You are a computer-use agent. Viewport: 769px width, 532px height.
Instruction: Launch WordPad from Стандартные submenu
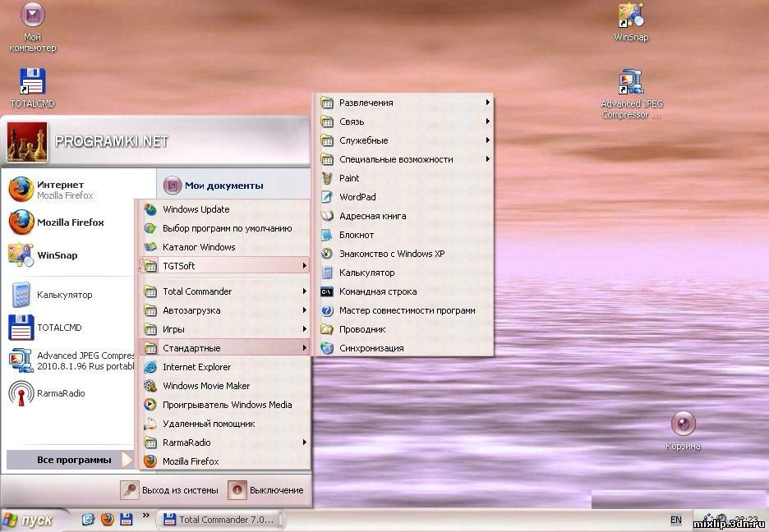point(404,197)
